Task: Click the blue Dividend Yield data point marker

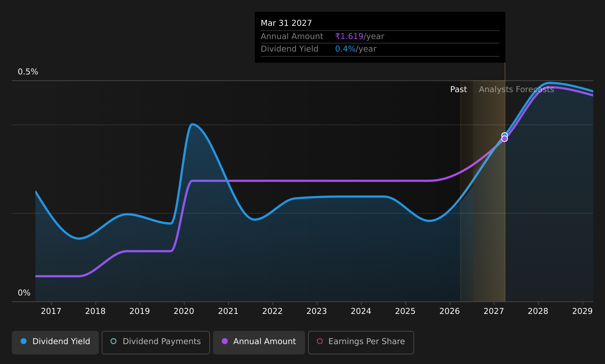Action: [x=504, y=135]
